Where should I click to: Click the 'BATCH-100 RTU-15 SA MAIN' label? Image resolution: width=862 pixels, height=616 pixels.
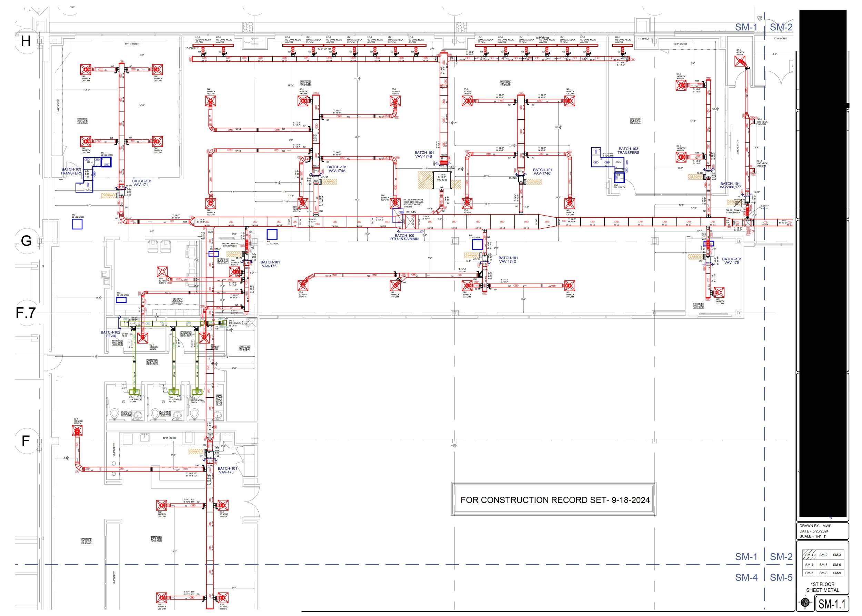click(x=404, y=237)
